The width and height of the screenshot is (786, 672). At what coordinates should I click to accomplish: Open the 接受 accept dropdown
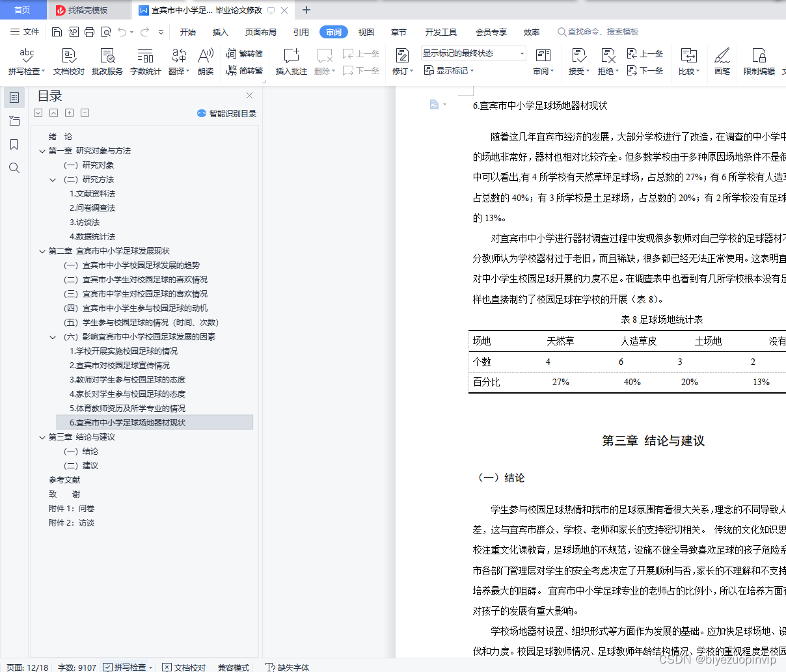point(578,71)
